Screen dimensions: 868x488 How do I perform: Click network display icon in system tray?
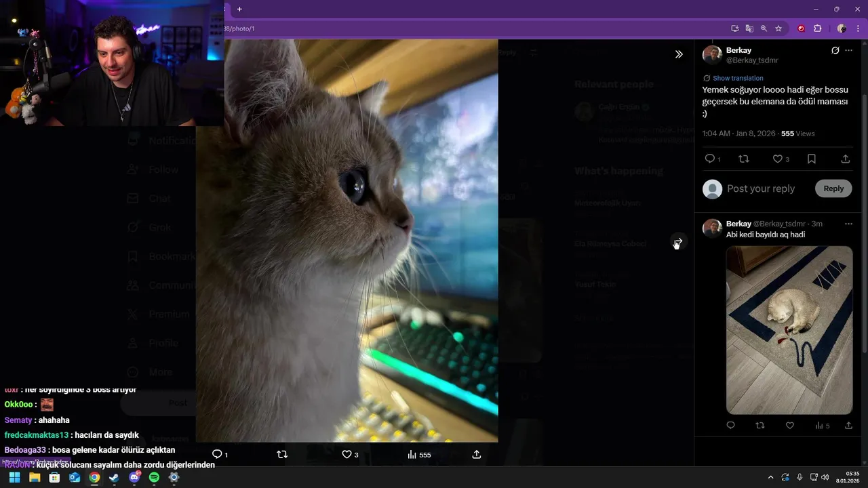tap(814, 477)
